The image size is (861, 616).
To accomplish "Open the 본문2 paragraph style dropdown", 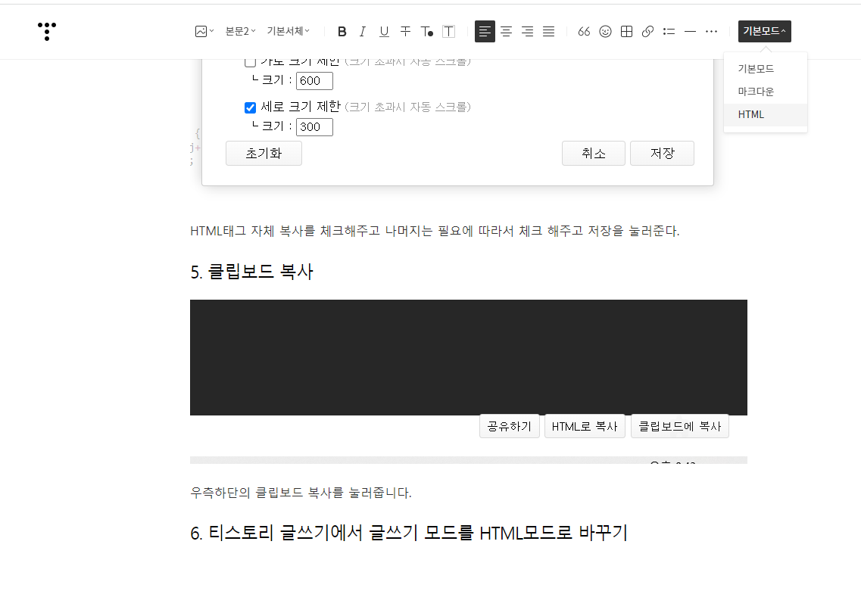I will click(x=241, y=31).
